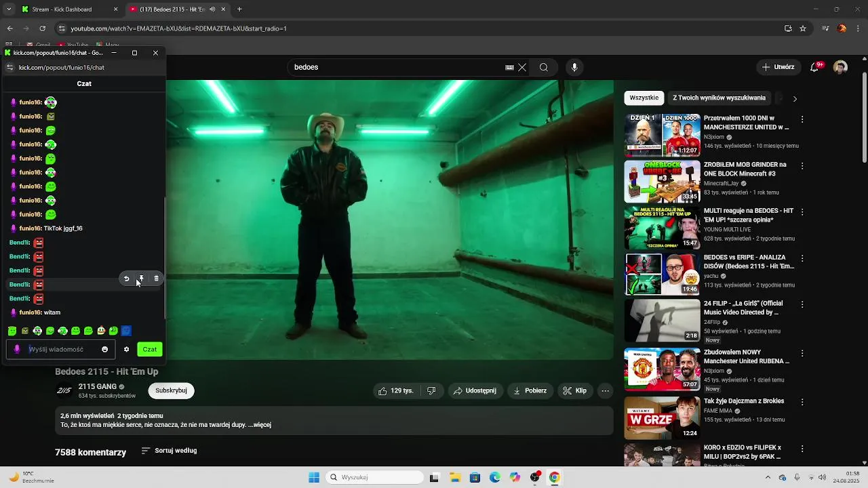This screenshot has width=868, height=488.
Task: Clear the YouTube search text with X
Action: click(x=522, y=67)
